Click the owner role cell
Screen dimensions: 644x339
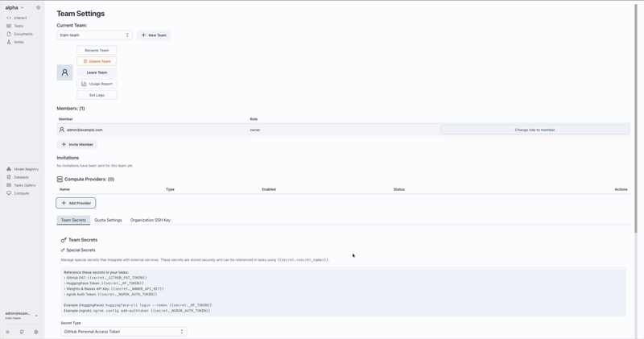click(255, 130)
